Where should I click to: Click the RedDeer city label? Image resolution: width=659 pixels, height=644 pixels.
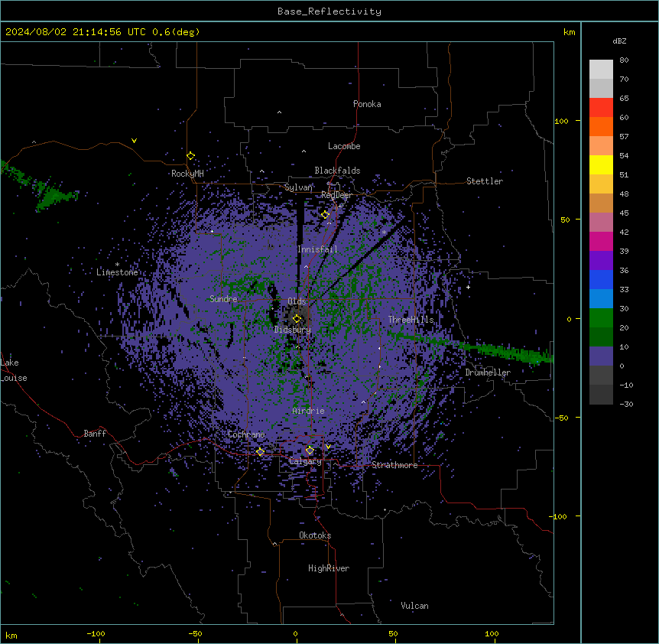pos(336,195)
